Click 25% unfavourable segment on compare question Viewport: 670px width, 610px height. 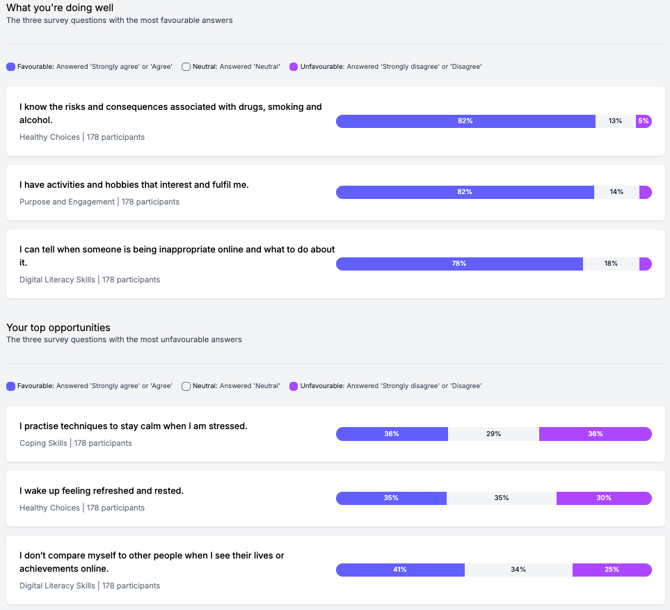click(x=611, y=570)
